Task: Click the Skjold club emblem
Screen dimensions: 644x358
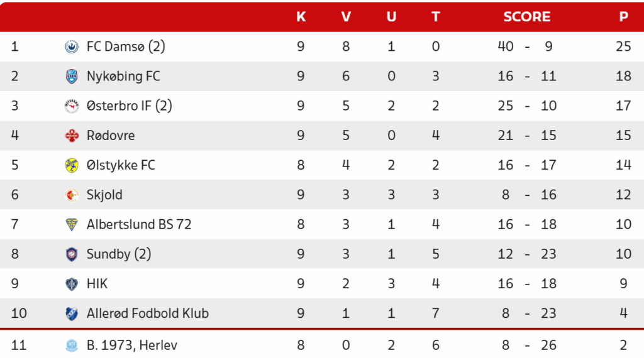Action: click(72, 195)
